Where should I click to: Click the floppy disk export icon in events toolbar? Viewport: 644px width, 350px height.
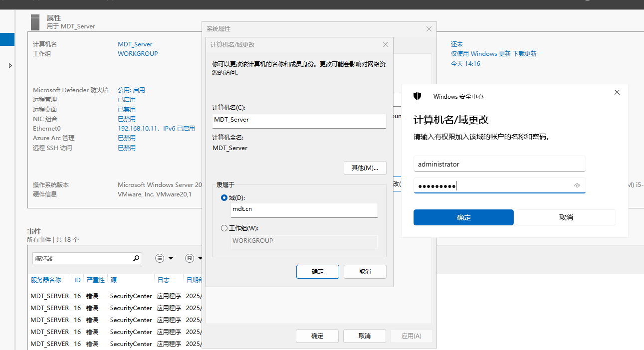(189, 258)
